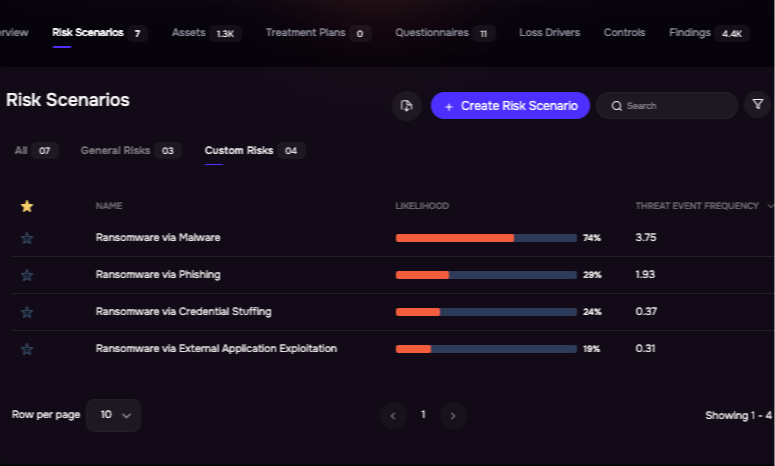Open rows per page dropdown
The image size is (775, 466).
(x=114, y=415)
